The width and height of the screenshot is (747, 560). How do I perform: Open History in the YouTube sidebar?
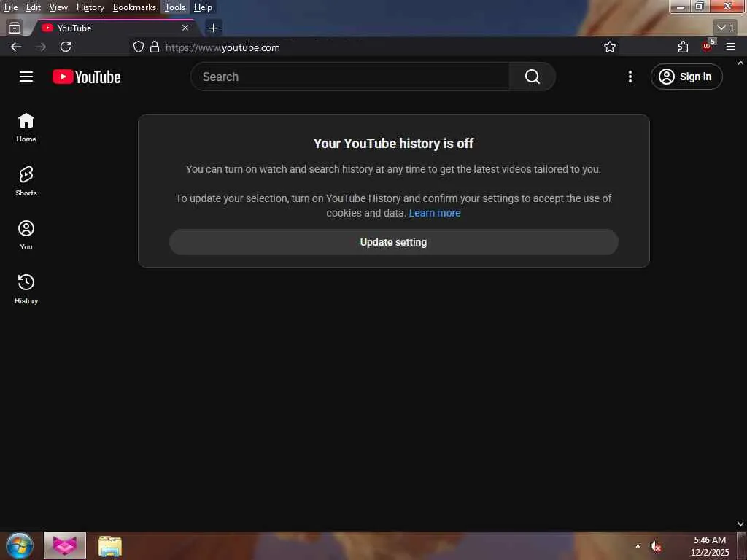[26, 289]
